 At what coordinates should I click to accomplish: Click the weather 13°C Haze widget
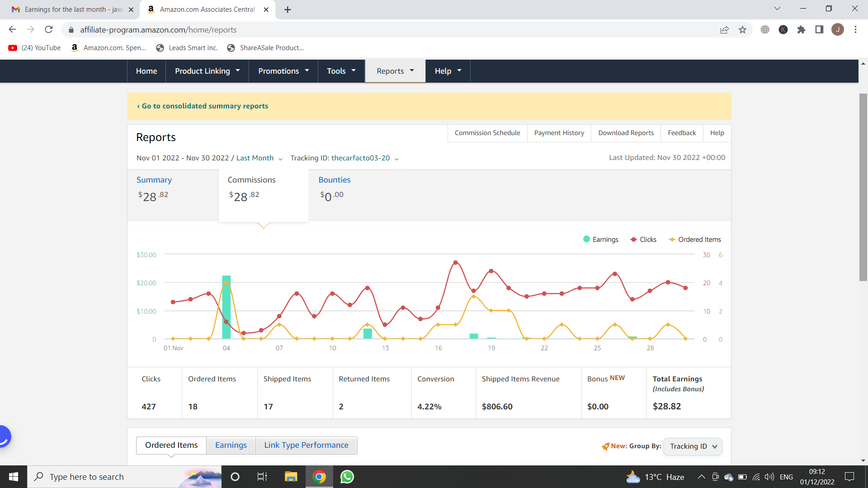655,477
